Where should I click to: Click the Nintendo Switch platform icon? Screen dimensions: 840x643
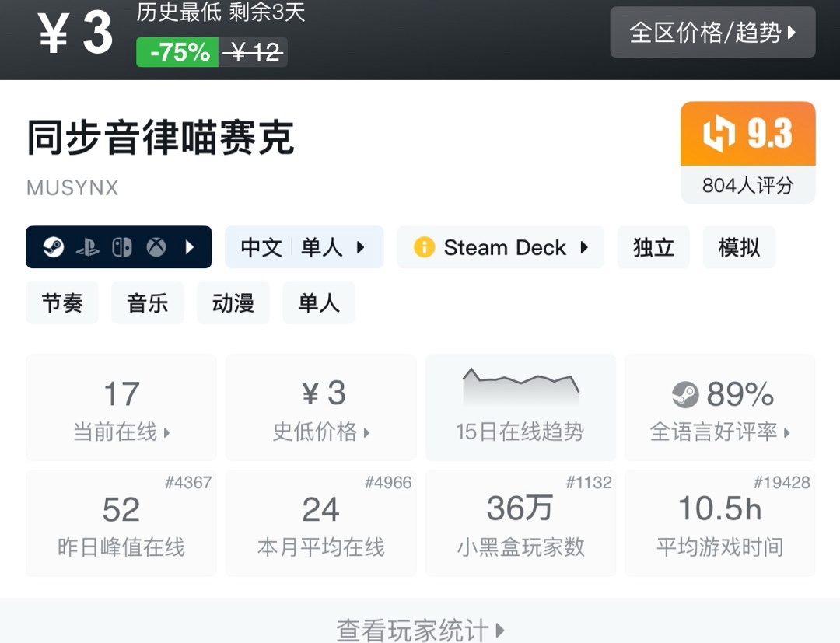[121, 247]
